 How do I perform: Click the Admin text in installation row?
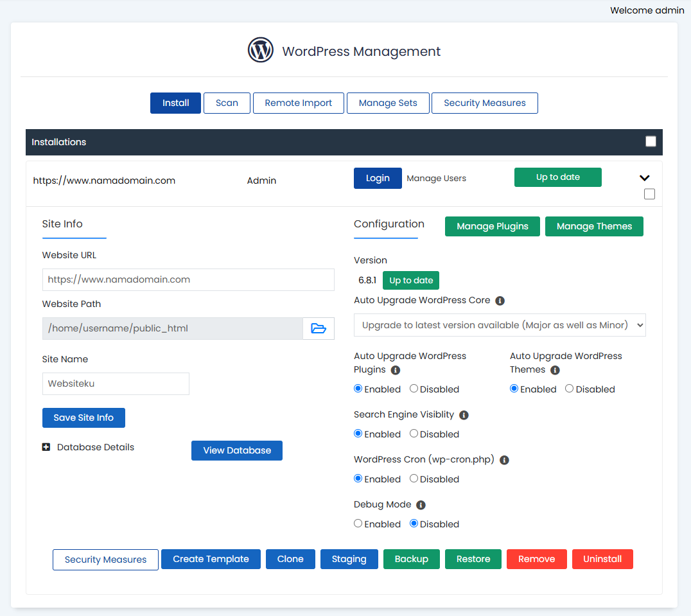(262, 180)
